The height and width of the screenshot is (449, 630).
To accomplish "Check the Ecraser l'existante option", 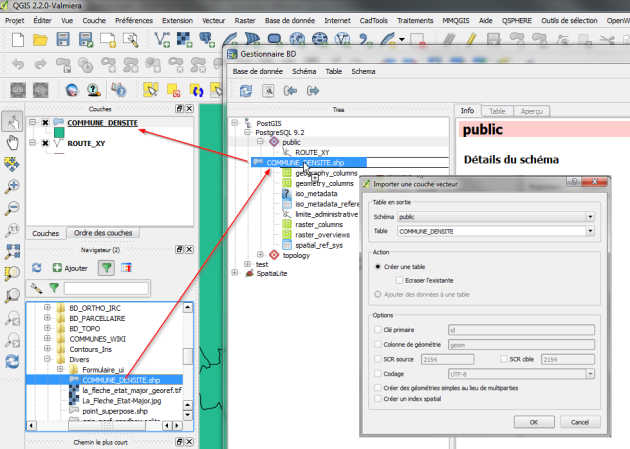I will point(399,280).
